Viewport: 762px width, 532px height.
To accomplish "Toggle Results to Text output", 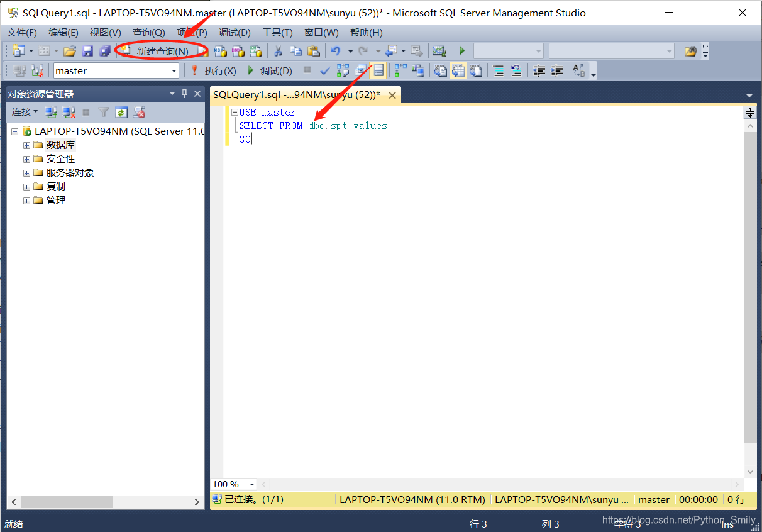I will pos(441,70).
